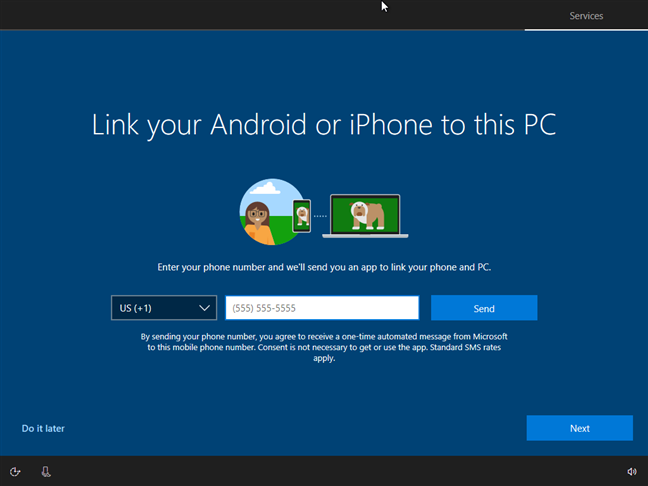
Task: Click the Next button
Action: (x=579, y=428)
